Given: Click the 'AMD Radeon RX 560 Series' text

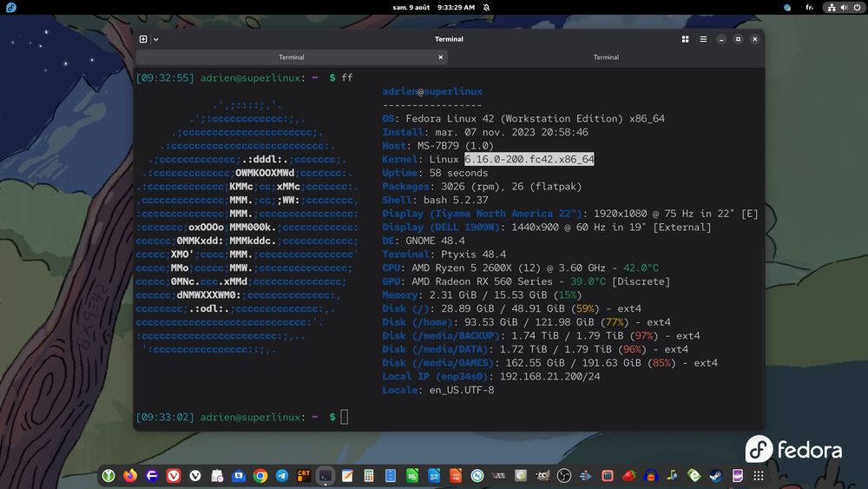Looking at the screenshot, I should 482,281.
